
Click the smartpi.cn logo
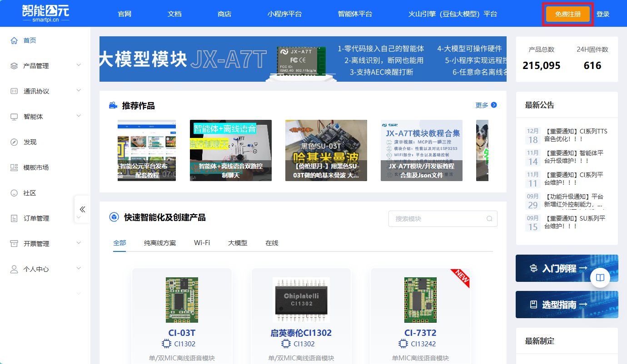[45, 14]
